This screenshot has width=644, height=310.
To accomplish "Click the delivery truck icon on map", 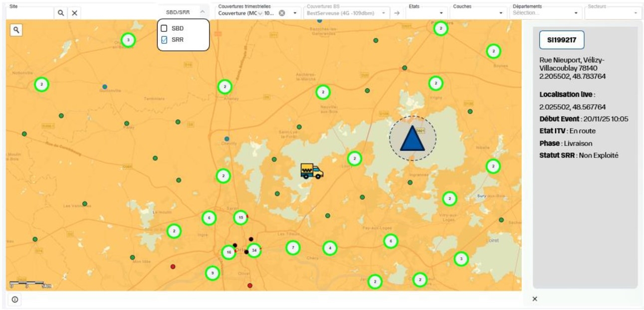I will (x=311, y=171).
